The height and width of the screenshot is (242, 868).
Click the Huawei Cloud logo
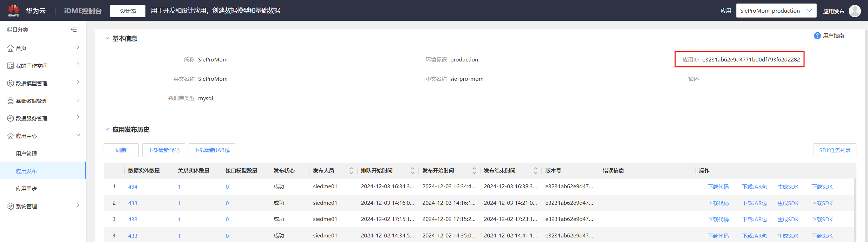point(14,10)
